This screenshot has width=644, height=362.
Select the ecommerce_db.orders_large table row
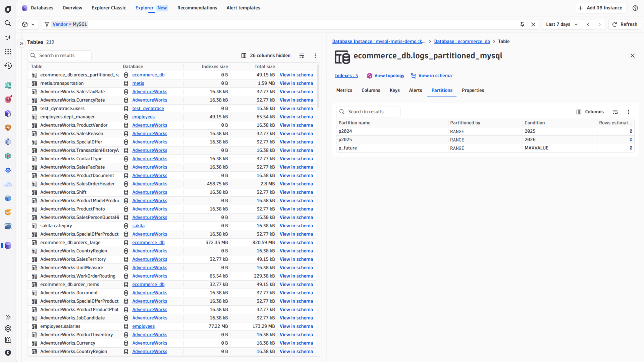point(172,242)
